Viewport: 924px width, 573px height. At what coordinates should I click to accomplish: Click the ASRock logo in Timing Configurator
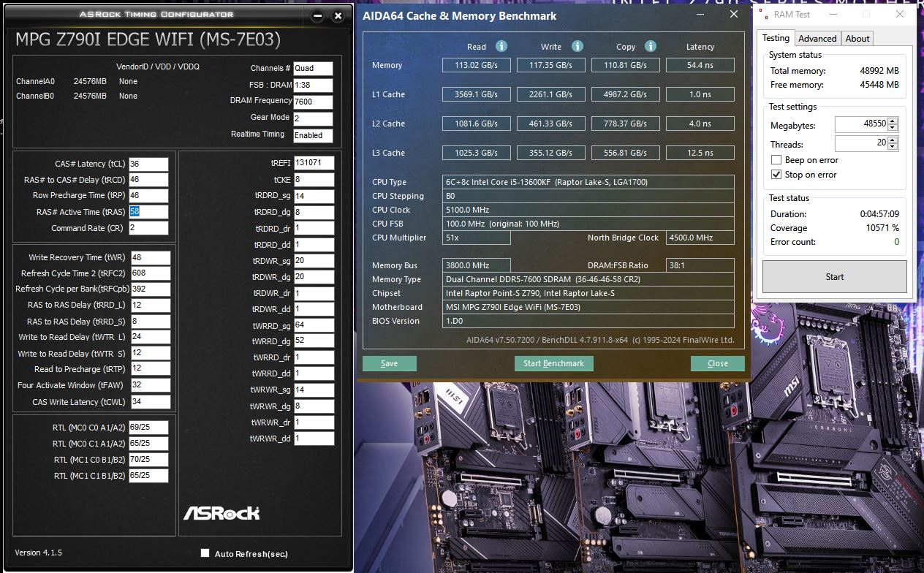pos(221,512)
